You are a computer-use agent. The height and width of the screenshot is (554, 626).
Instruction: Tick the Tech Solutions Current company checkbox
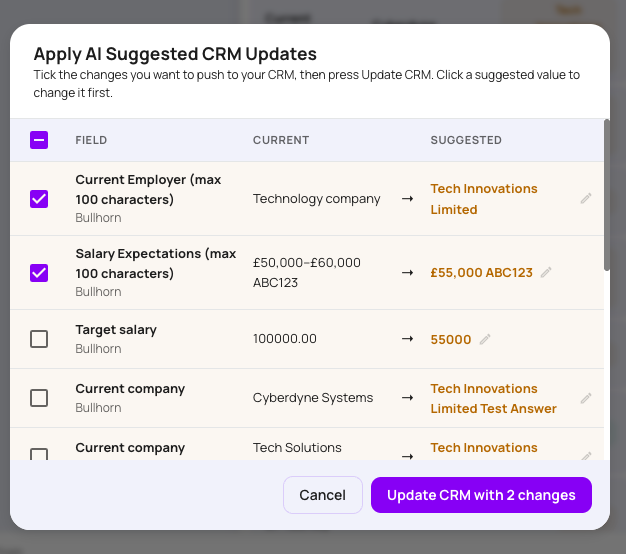[x=39, y=454]
